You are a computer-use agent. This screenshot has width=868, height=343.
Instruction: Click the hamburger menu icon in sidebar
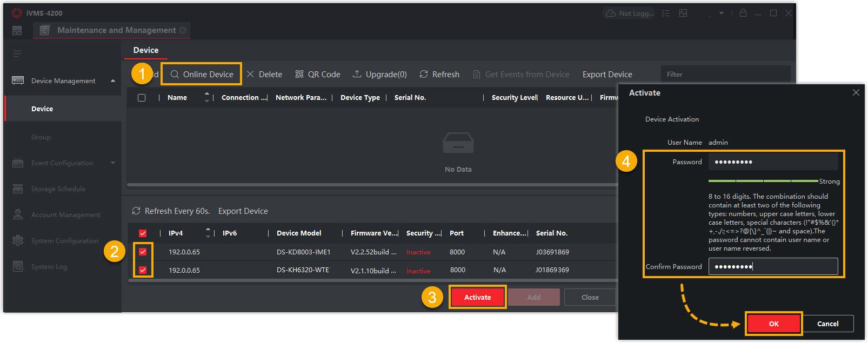coord(17,53)
